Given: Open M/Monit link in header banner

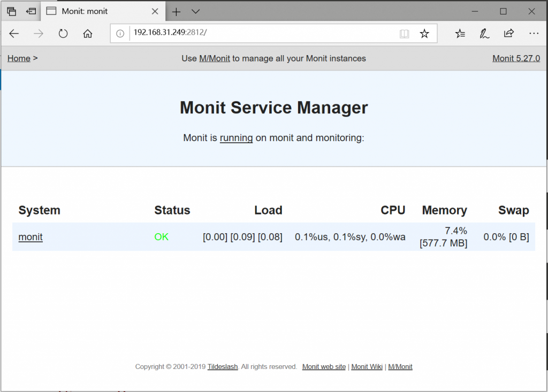Looking at the screenshot, I should [x=215, y=58].
